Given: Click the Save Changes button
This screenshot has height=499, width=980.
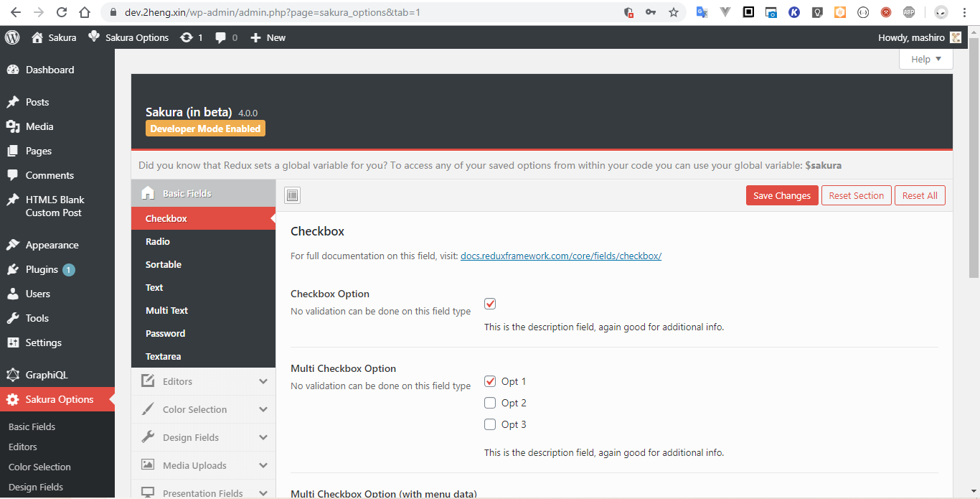Looking at the screenshot, I should point(782,195).
